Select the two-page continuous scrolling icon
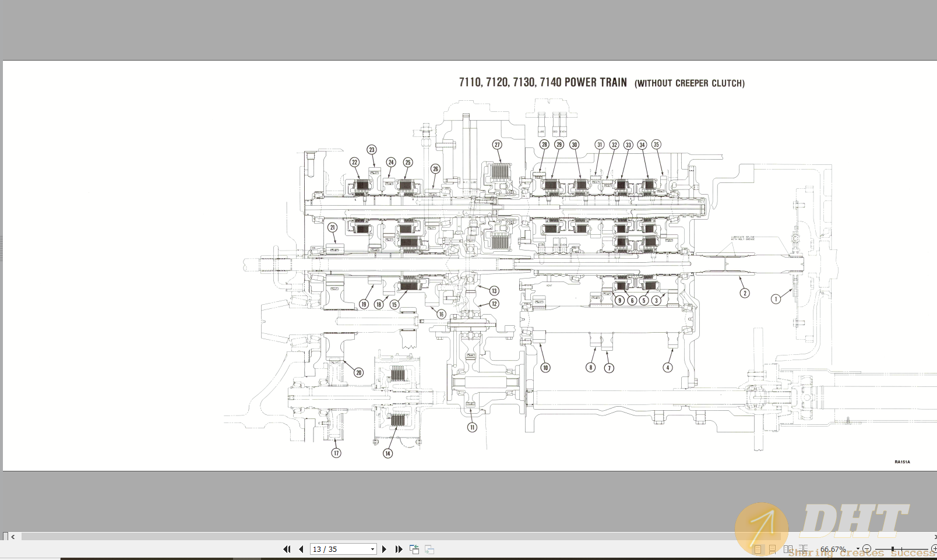The image size is (937, 560). coord(804,548)
